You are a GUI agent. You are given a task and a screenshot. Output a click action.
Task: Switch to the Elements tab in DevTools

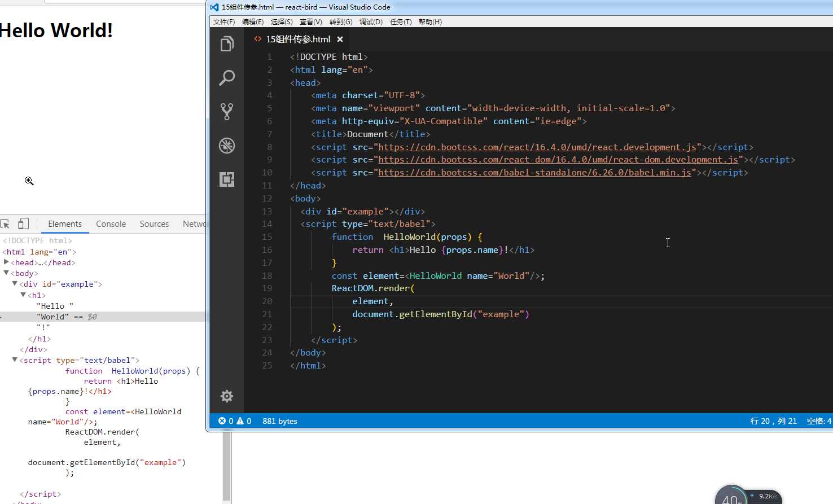coord(65,224)
